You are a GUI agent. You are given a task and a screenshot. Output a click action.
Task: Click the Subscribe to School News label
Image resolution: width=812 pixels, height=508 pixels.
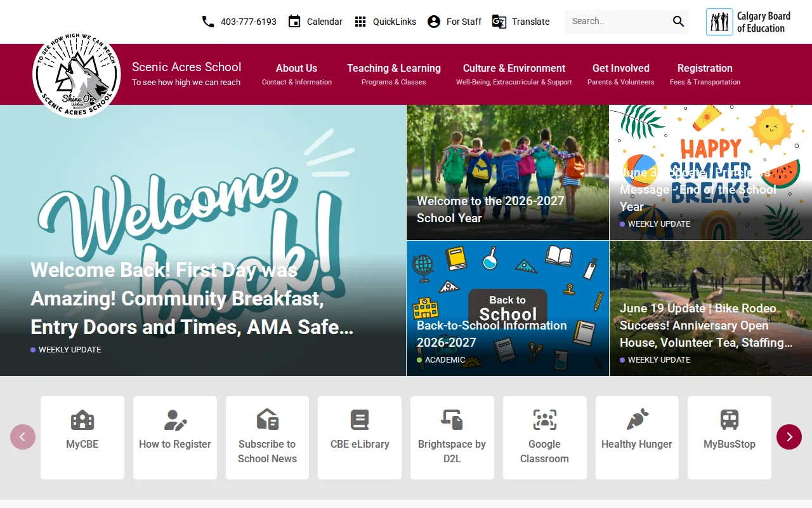[x=267, y=451]
